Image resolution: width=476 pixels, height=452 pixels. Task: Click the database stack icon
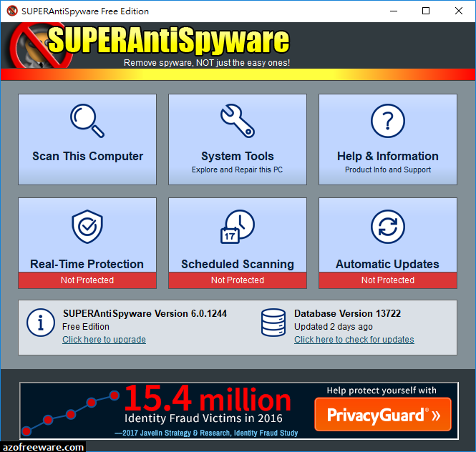pos(273,323)
